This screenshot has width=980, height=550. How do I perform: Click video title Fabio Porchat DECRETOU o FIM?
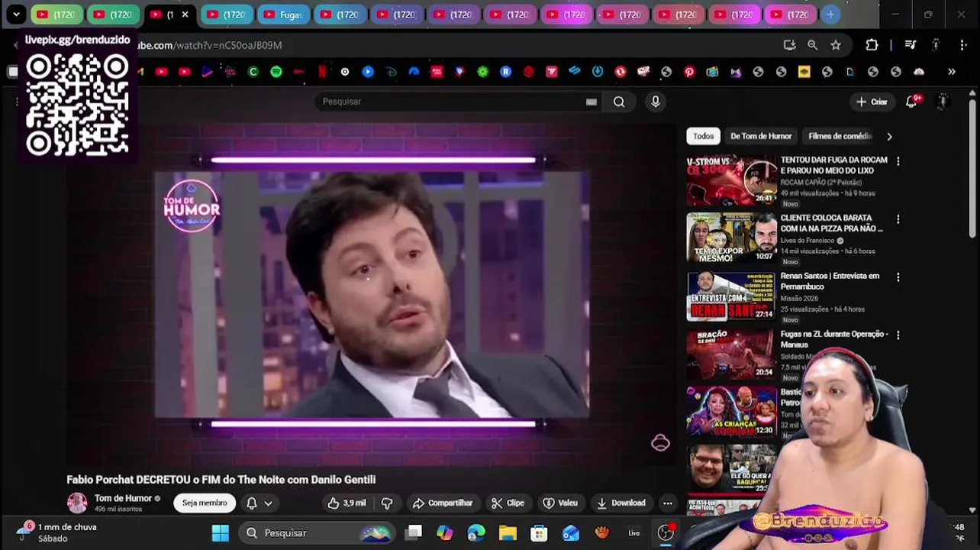(221, 480)
